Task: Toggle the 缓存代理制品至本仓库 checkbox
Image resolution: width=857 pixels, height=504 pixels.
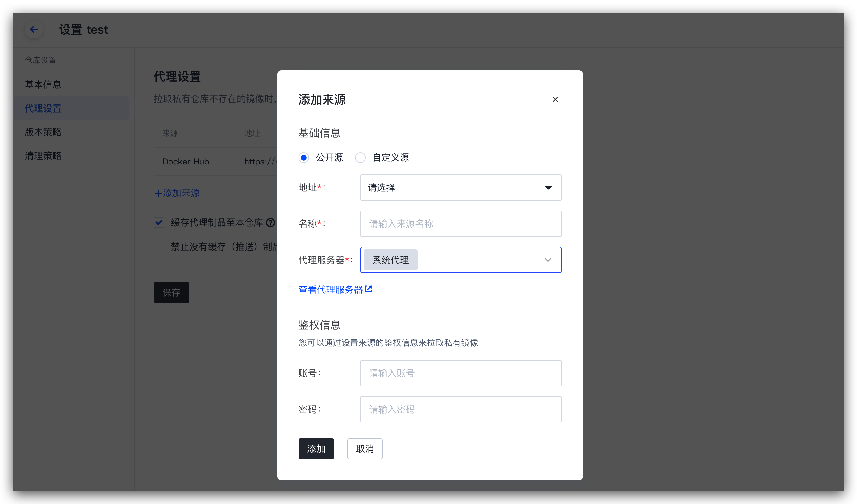Action: (x=159, y=223)
